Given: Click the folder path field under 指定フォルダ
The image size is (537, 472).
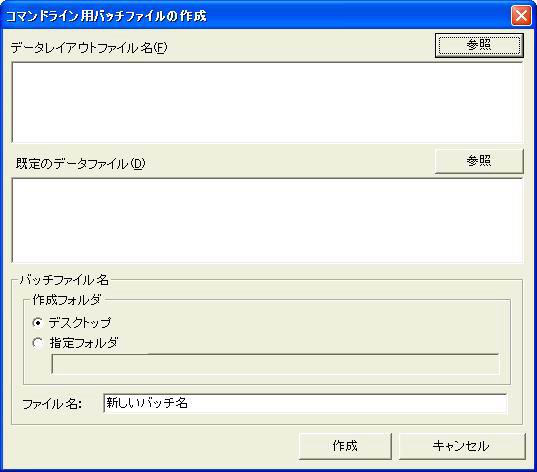Looking at the screenshot, I should [x=275, y=364].
